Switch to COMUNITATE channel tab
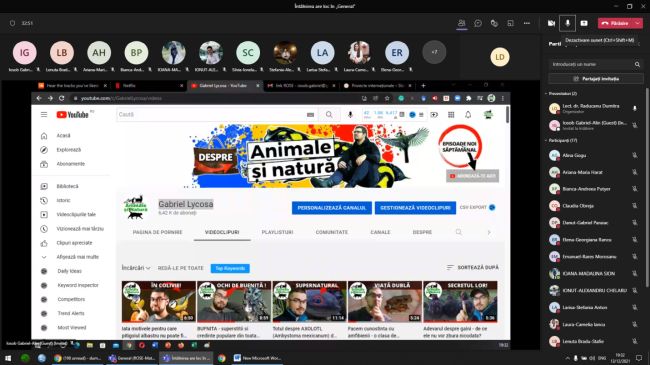The image size is (650, 365). pos(332,232)
